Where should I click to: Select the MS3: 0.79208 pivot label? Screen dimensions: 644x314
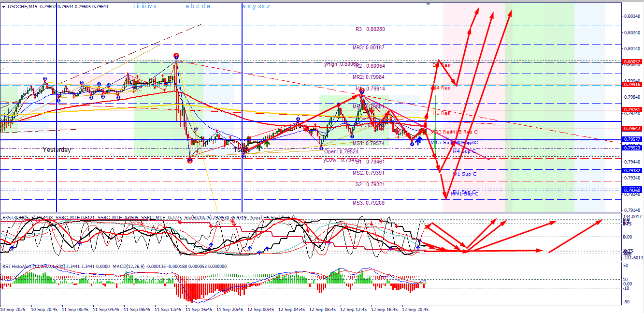[368, 203]
